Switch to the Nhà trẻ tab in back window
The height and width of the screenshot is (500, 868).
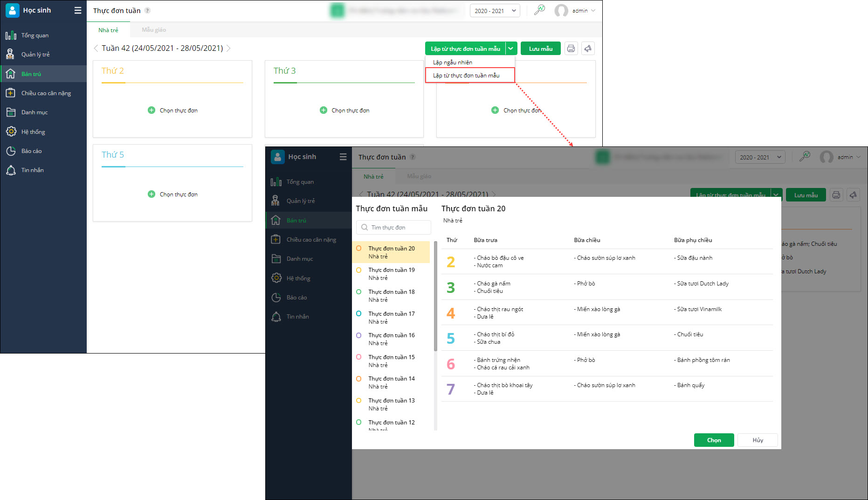(108, 30)
